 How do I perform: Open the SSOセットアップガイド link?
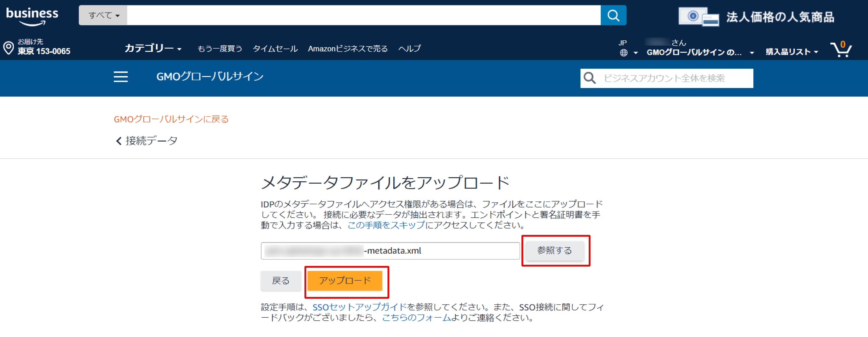359,307
